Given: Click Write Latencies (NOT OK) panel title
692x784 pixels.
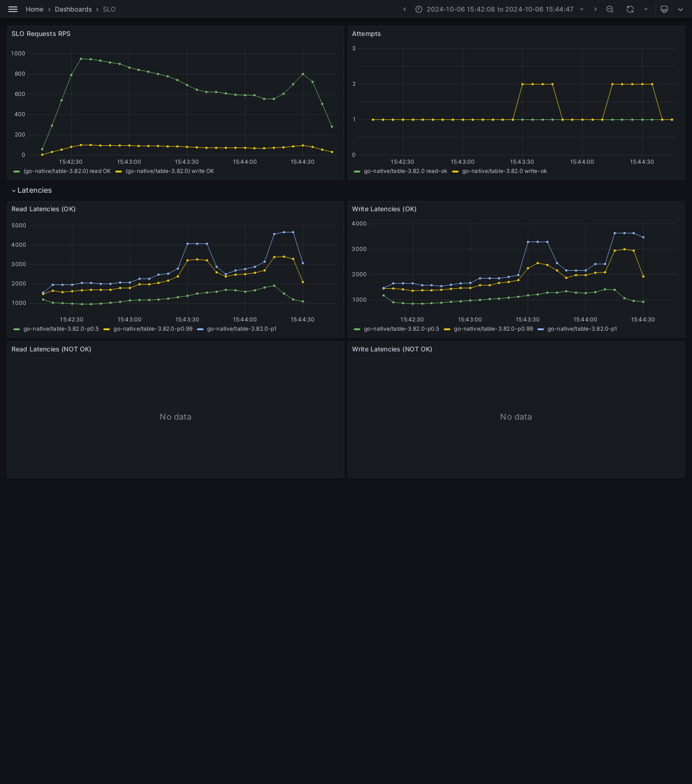Looking at the screenshot, I should tap(392, 349).
